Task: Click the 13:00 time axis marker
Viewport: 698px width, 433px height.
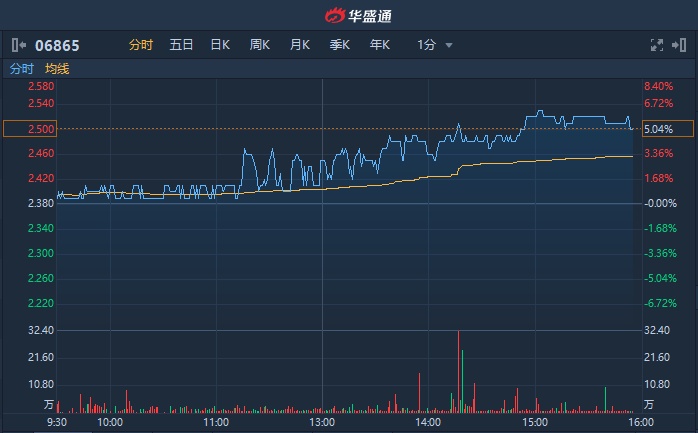Action: pyautogui.click(x=322, y=422)
